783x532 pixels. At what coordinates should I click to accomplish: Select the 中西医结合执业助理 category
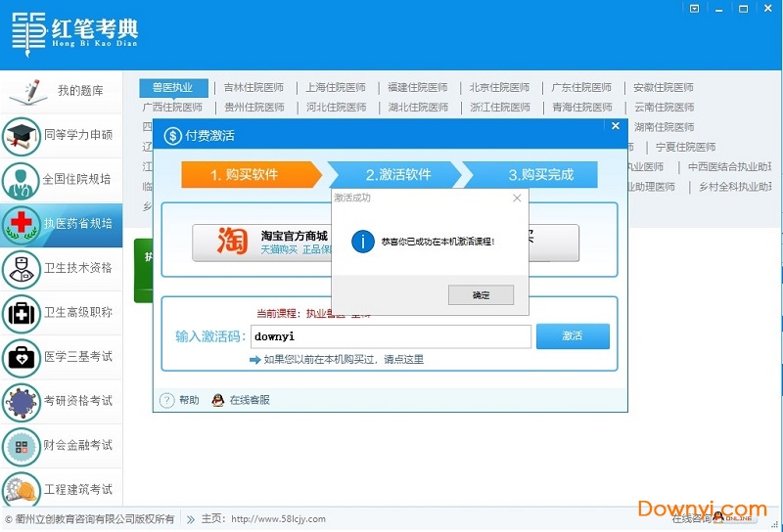point(729,167)
